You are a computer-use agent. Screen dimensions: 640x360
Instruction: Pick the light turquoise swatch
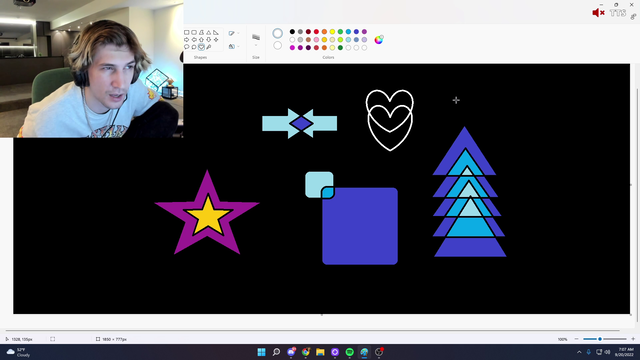coord(348,40)
